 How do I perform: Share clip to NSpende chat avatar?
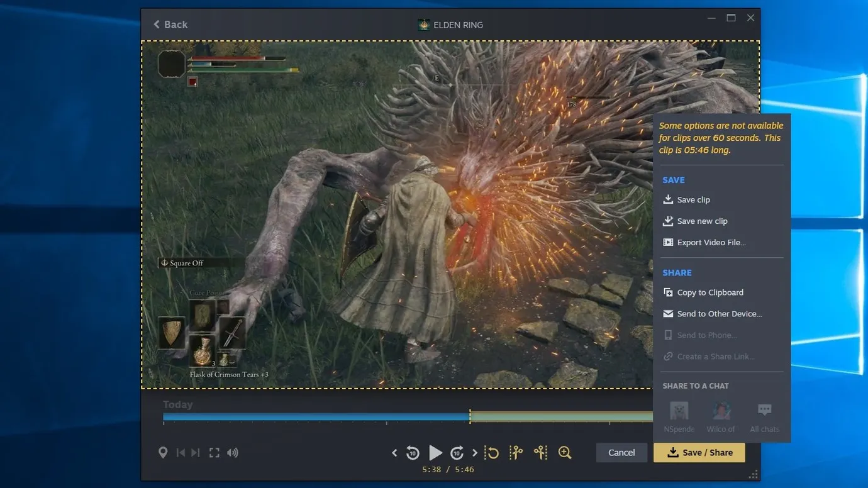click(679, 411)
